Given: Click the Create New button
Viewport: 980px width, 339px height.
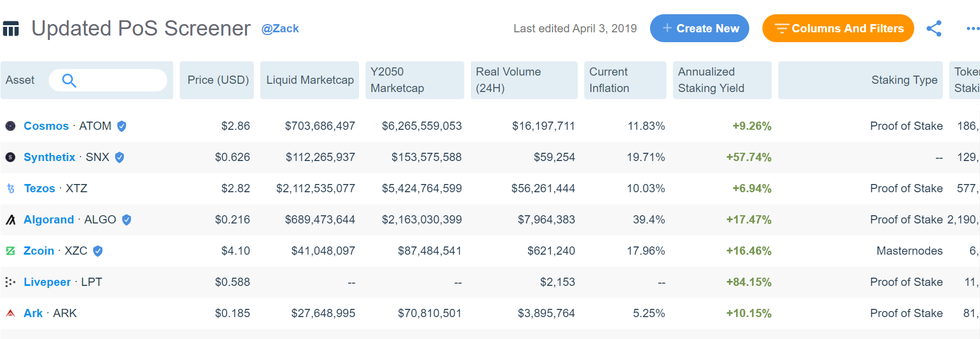Looking at the screenshot, I should (699, 28).
